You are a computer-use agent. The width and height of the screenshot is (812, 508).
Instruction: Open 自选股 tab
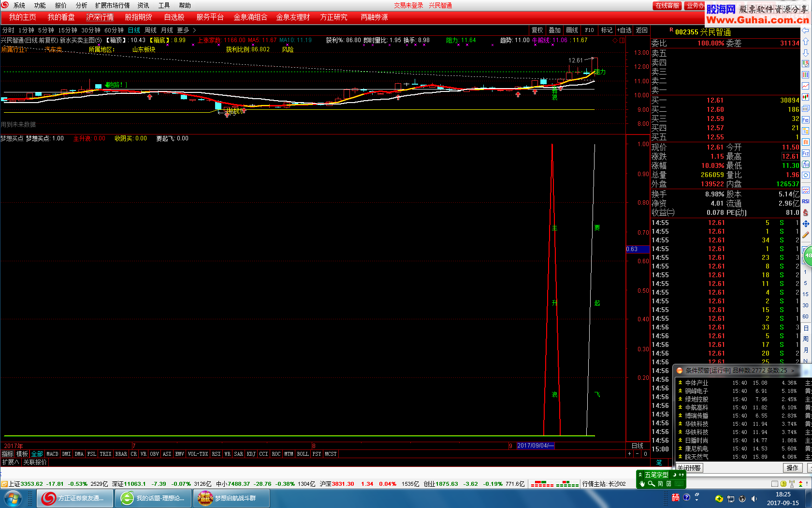(174, 17)
